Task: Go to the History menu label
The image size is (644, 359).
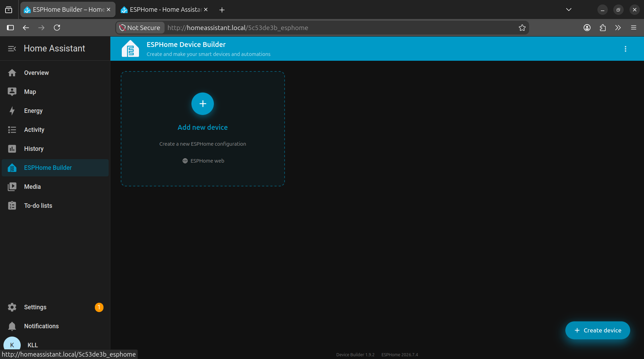Action: pos(34,149)
